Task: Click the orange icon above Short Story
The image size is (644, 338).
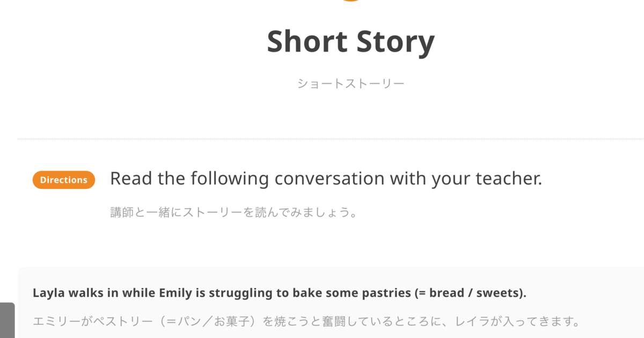Action: tap(351, 1)
